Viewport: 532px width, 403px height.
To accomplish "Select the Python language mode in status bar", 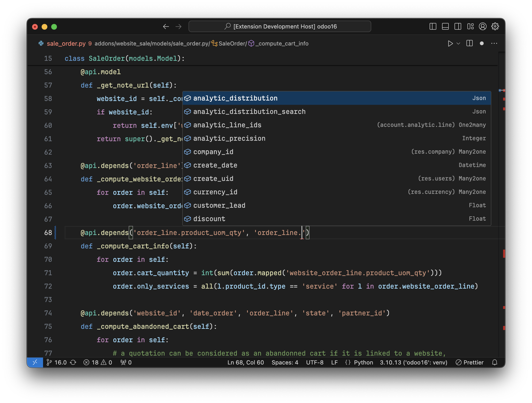I will click(363, 362).
